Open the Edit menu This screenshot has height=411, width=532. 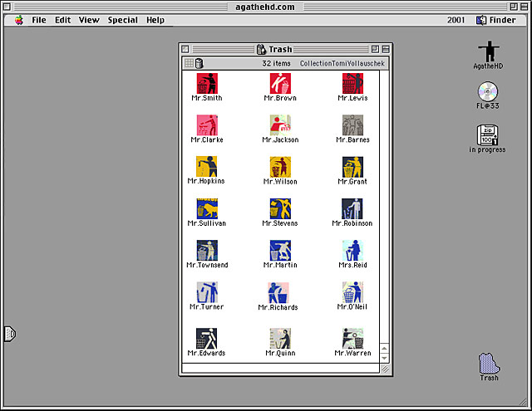[x=63, y=20]
